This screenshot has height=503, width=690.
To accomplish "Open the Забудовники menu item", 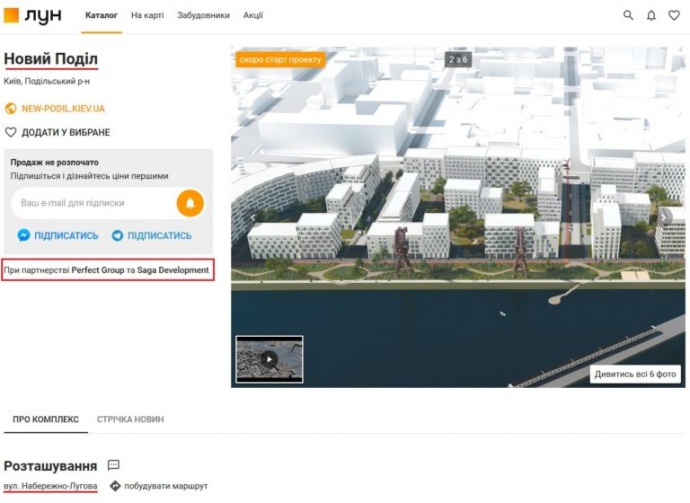I will pyautogui.click(x=203, y=16).
